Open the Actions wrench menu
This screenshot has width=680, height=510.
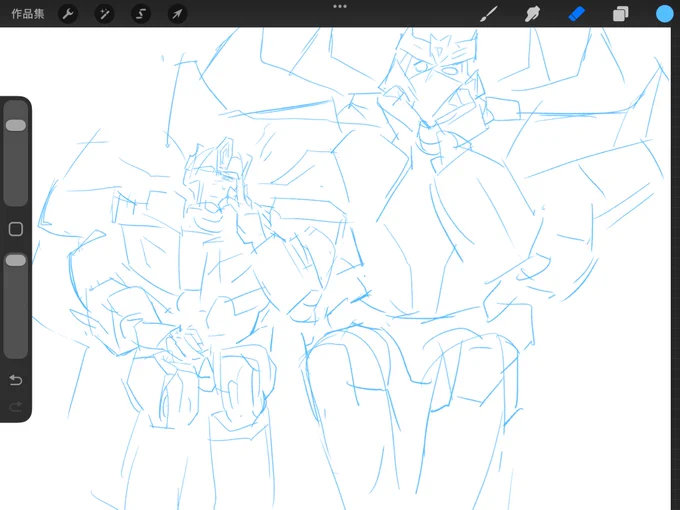(68, 14)
